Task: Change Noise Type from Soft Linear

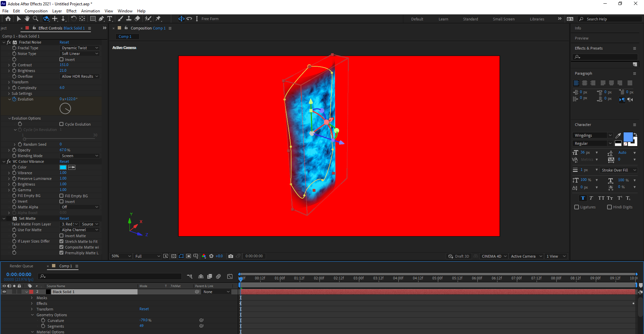Action: coord(79,53)
